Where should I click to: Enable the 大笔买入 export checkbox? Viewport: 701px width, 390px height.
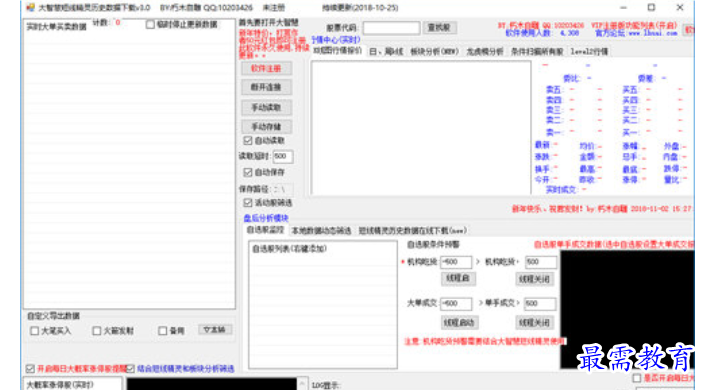pos(34,331)
